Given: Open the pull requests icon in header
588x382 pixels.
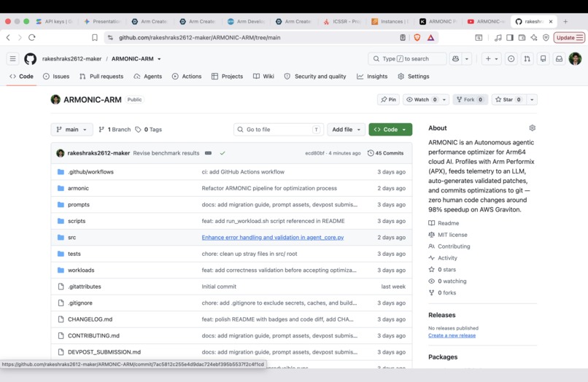Looking at the screenshot, I should pos(527,59).
